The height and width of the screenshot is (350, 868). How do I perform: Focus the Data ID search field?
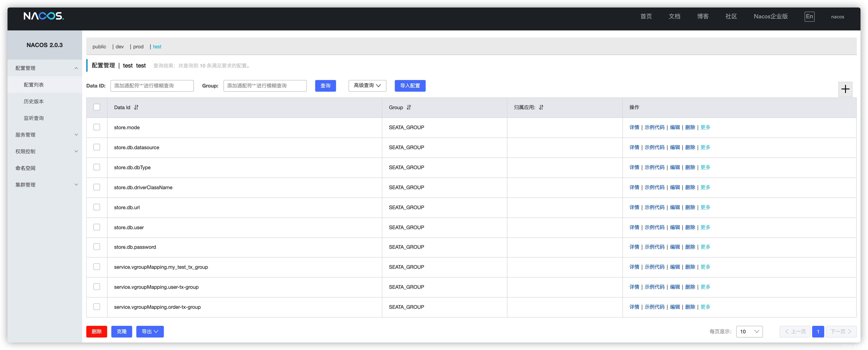pos(152,86)
